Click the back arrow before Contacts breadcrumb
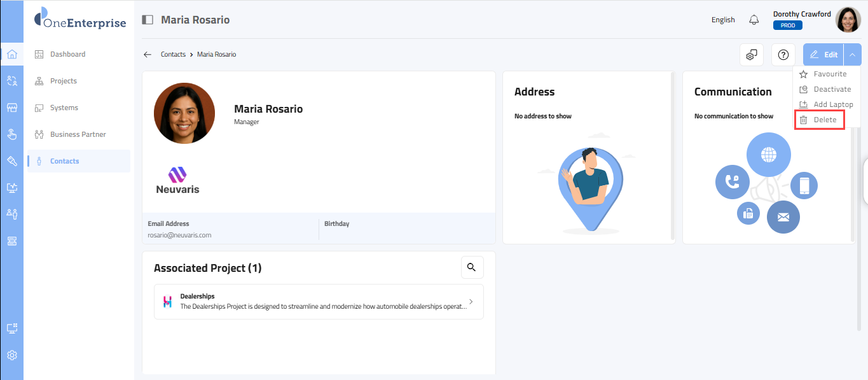 point(148,55)
